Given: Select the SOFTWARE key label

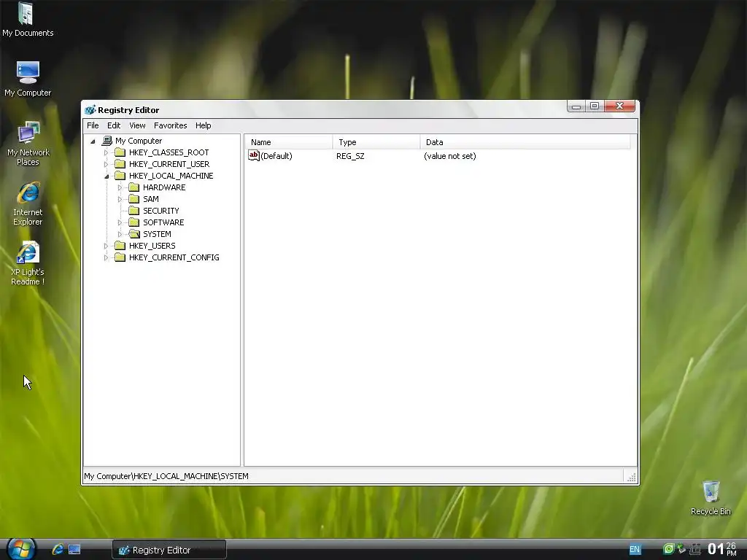Looking at the screenshot, I should tap(163, 222).
